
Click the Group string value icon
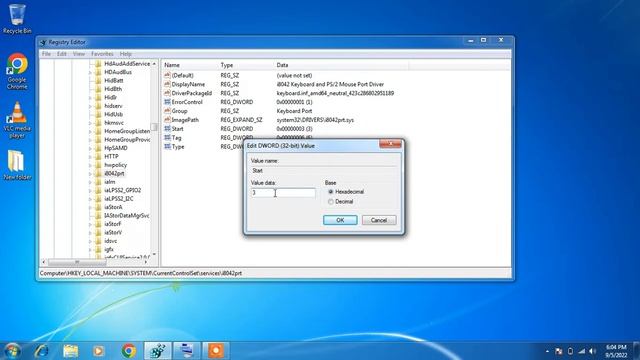click(x=167, y=111)
